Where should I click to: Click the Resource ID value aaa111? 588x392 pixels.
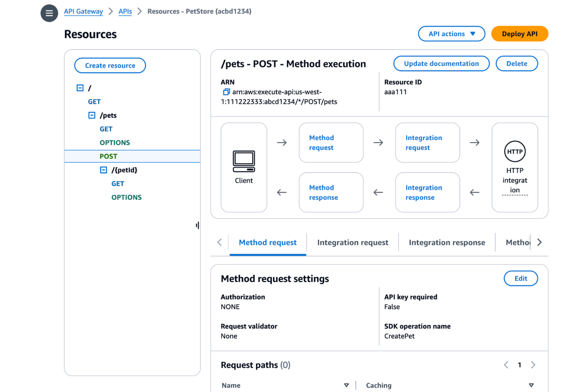[x=395, y=92]
